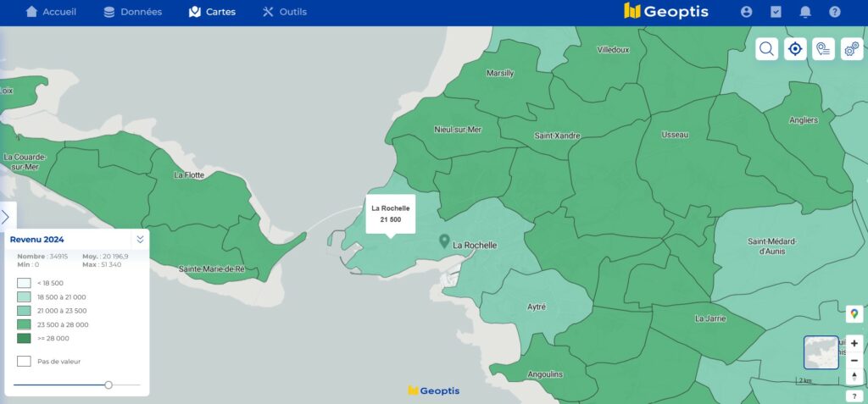The image size is (868, 404).
Task: Select the Cartes menu
Action: (x=213, y=12)
